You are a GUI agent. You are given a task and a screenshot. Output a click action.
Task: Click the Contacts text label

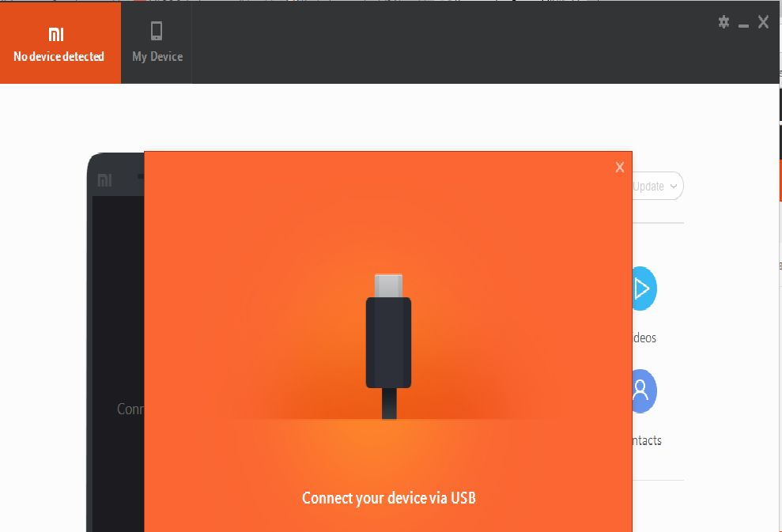(646, 440)
